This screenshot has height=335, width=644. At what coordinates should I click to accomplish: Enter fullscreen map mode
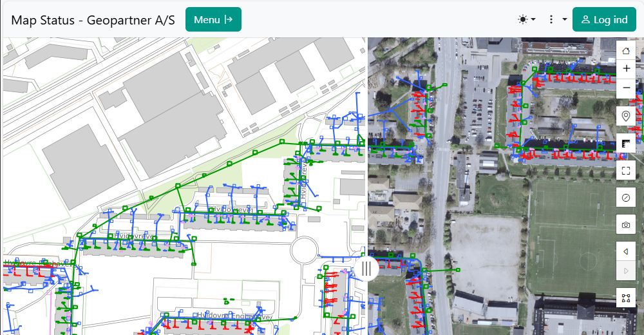pyautogui.click(x=626, y=170)
